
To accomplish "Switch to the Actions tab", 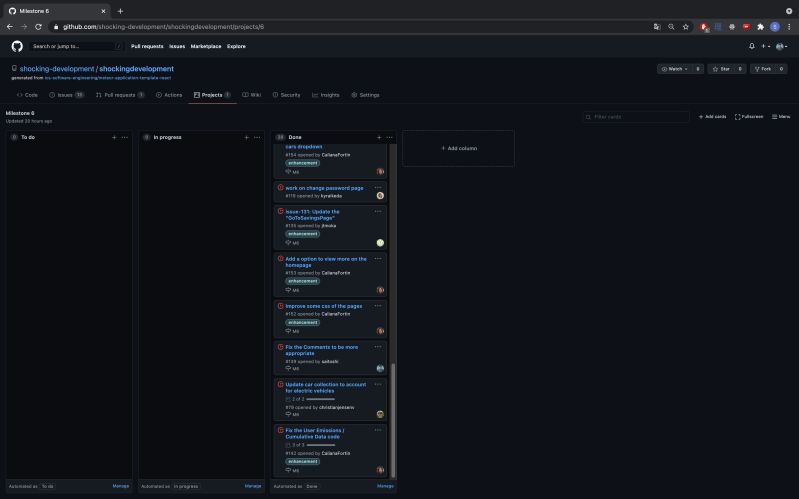I will point(169,95).
